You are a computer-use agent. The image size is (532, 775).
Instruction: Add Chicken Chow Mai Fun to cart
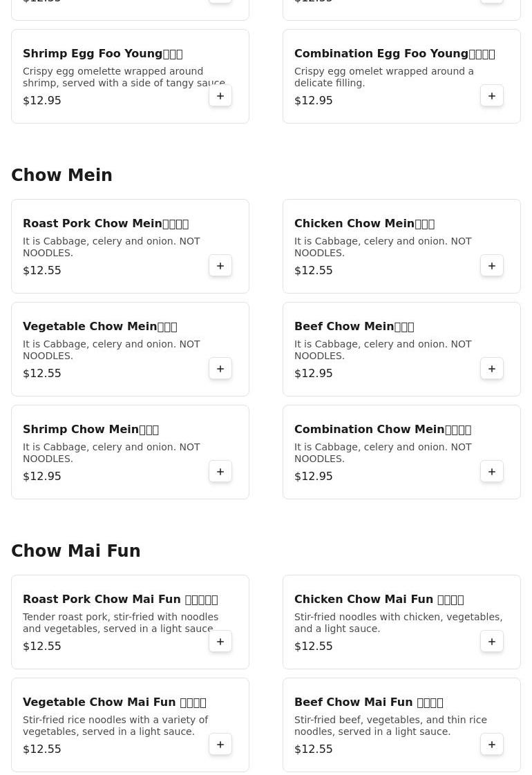pyautogui.click(x=492, y=642)
